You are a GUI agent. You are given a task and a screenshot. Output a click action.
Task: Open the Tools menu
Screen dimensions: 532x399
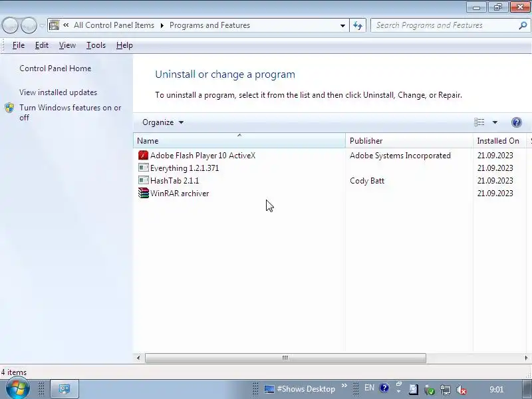(x=96, y=45)
